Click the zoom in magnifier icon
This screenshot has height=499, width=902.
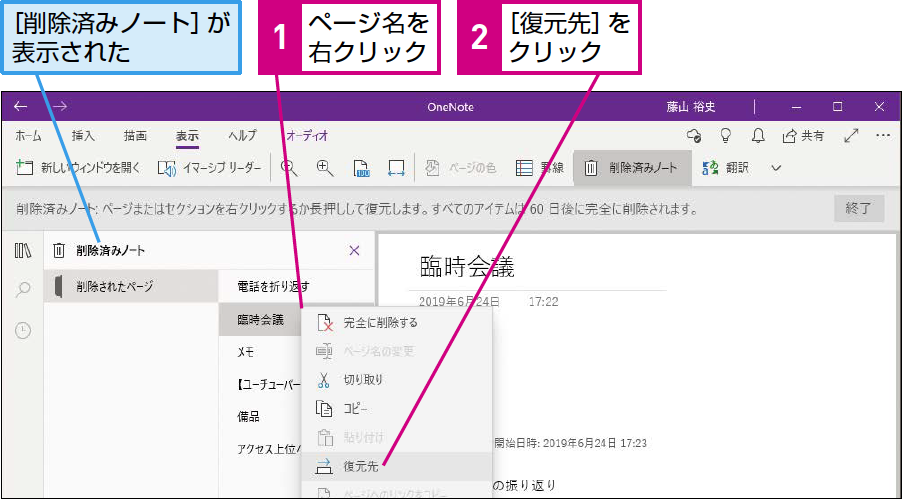(325, 168)
